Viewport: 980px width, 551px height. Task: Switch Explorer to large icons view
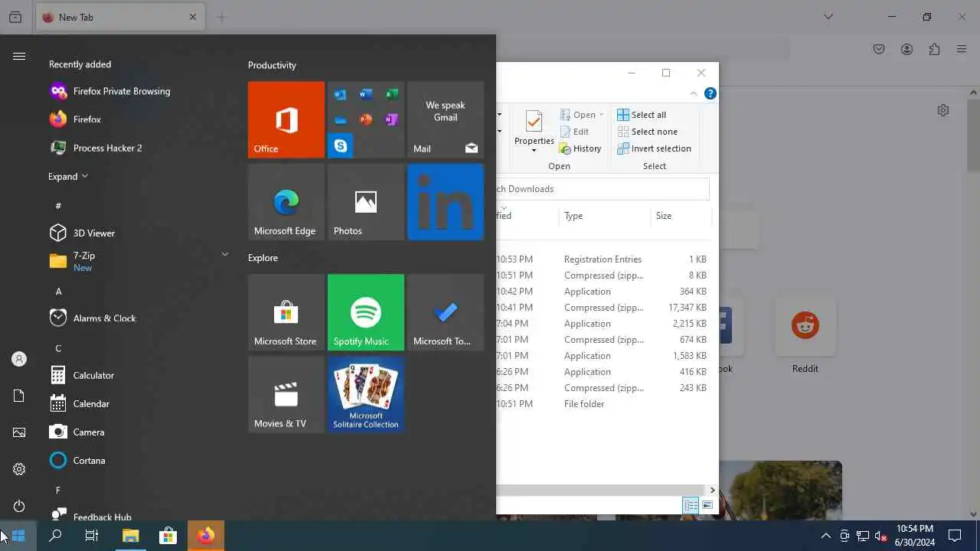click(x=707, y=505)
